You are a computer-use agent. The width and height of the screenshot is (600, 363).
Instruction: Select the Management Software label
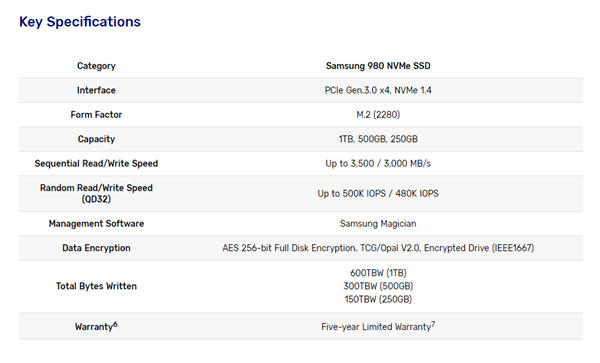coord(96,224)
